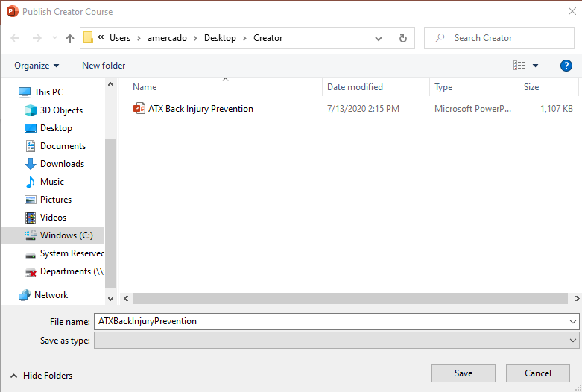Collapse the dialog with Hide Folders
The image size is (582, 392).
[42, 376]
